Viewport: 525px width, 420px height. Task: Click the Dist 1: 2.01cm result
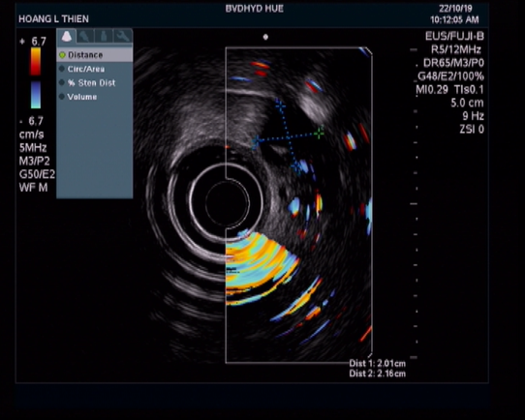(377, 363)
